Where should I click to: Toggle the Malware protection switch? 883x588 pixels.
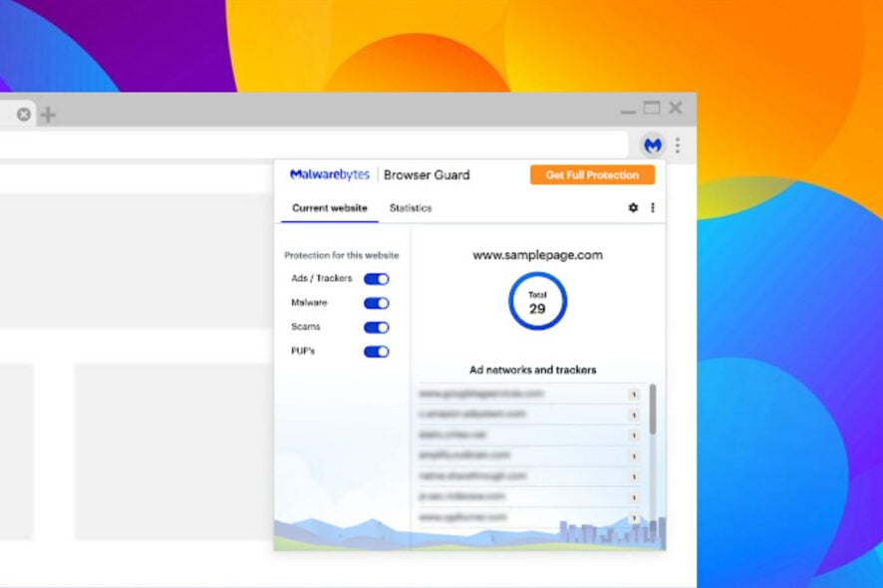click(x=376, y=304)
